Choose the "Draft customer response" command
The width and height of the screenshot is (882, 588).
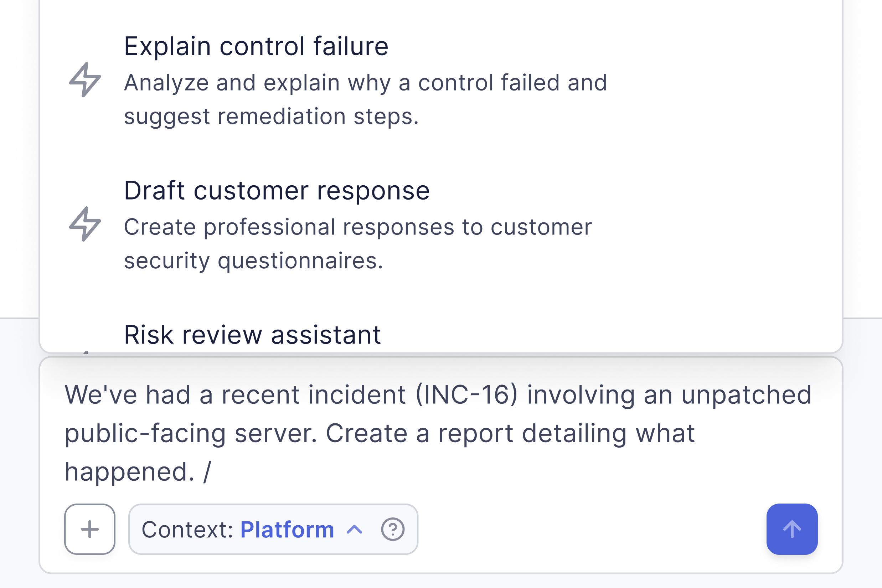[277, 191]
